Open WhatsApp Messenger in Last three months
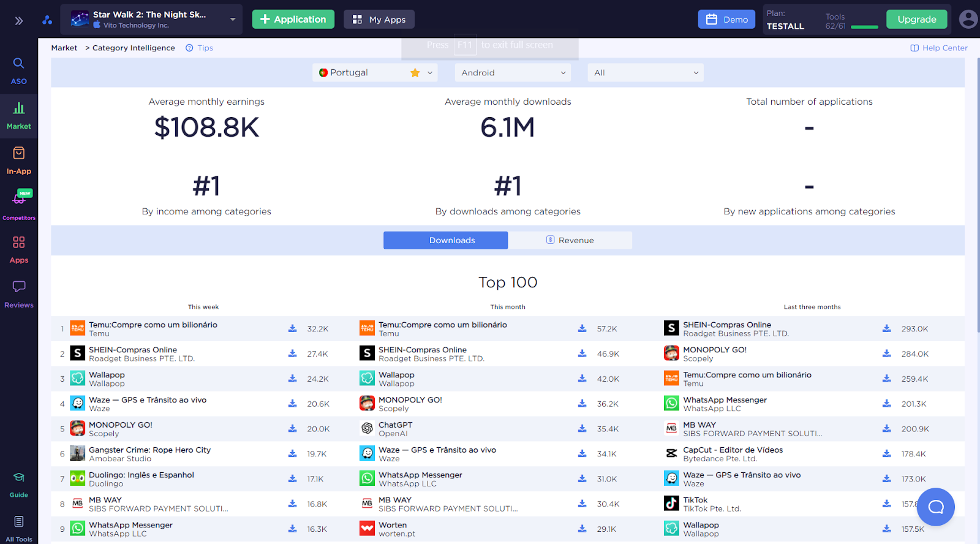980x544 pixels. pos(725,400)
